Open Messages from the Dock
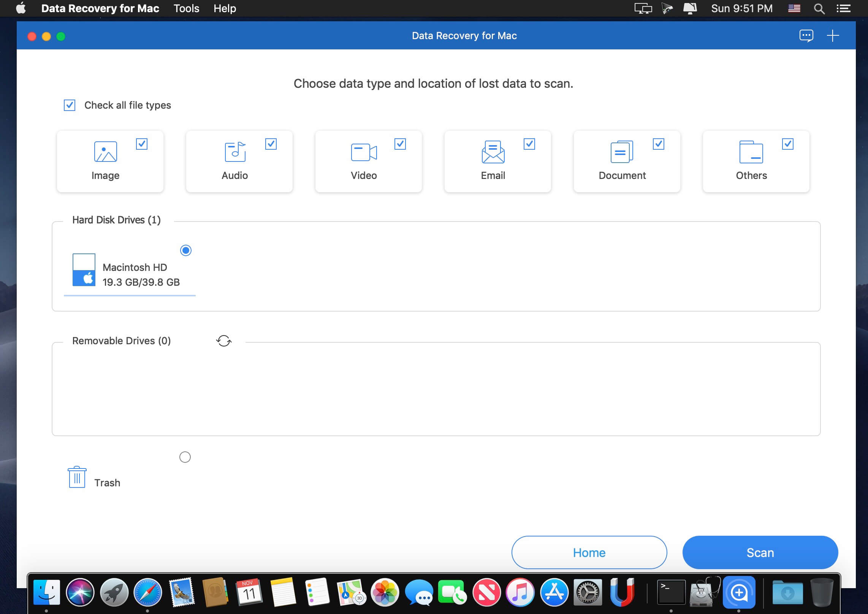Screen dimensions: 868x614 (x=419, y=592)
